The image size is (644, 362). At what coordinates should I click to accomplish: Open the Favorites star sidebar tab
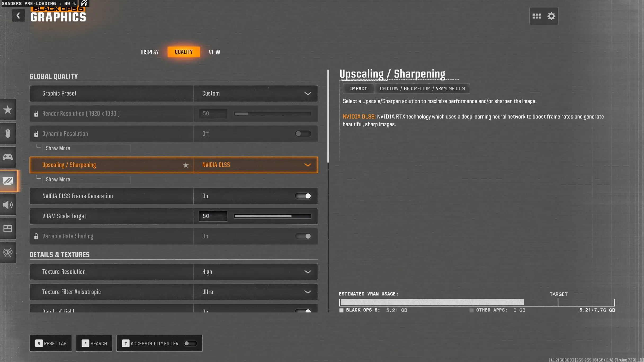point(8,110)
